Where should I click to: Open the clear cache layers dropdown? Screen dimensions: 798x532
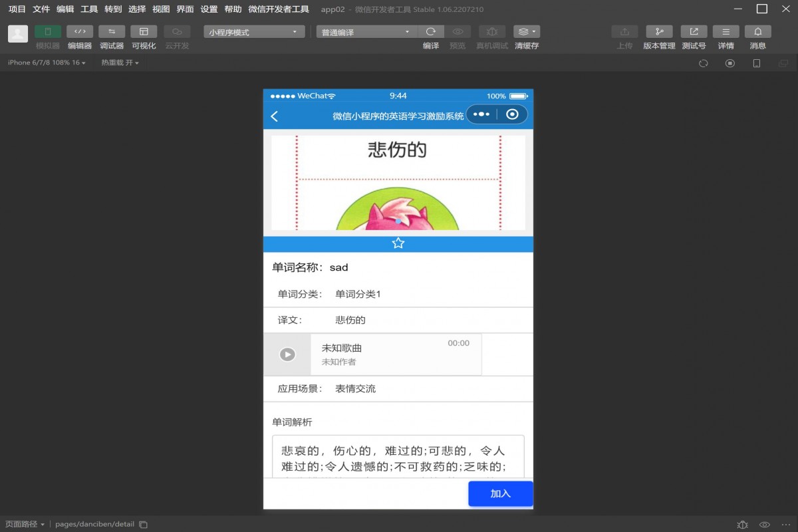tap(527, 31)
